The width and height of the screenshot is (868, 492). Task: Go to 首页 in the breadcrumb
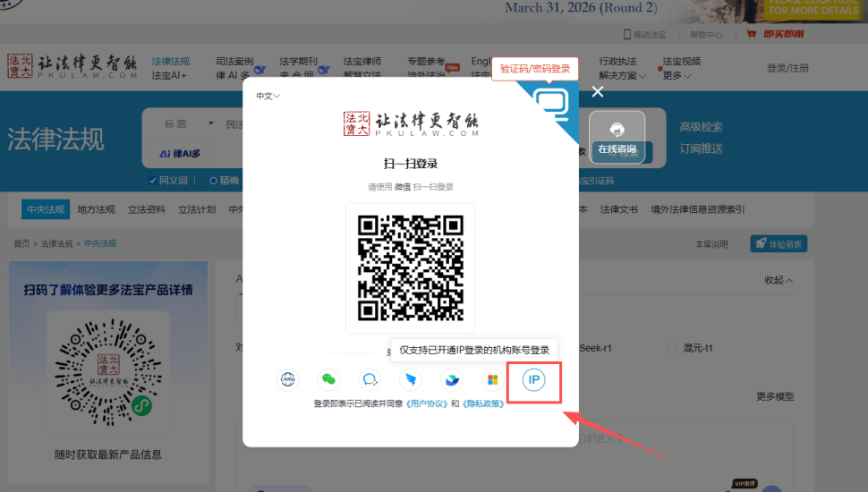pos(21,243)
